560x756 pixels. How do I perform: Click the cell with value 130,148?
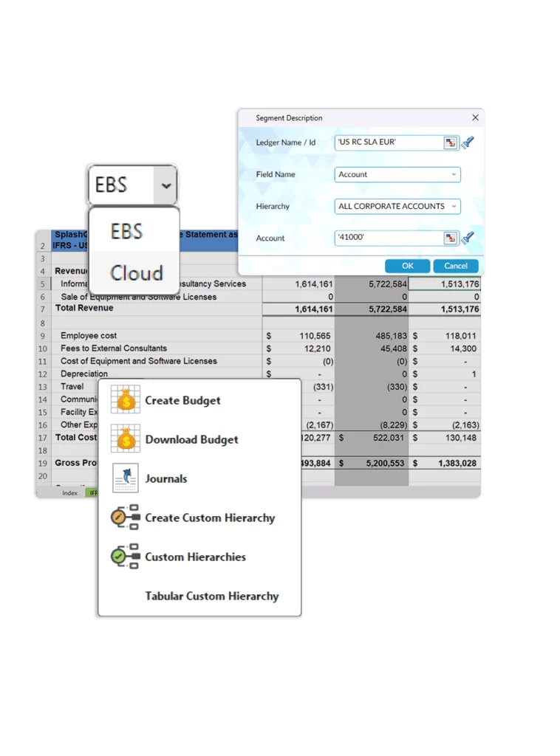pyautogui.click(x=445, y=438)
